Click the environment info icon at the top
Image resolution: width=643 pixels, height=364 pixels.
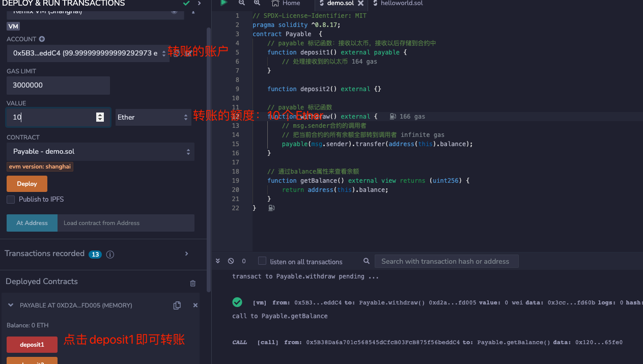click(x=192, y=11)
